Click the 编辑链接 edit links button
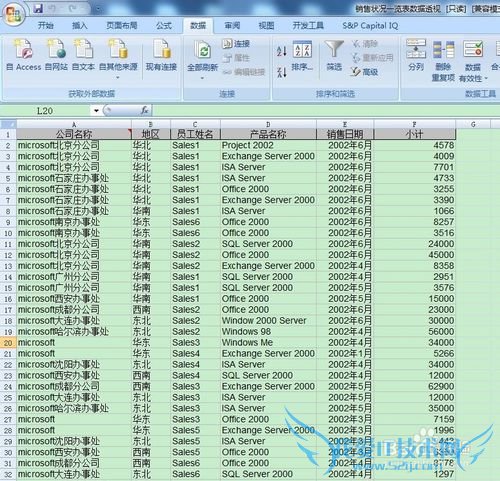Viewport: 500px width, 481px height. 244,72
